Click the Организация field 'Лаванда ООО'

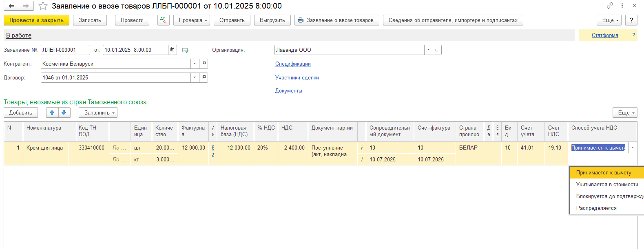[x=349, y=50]
